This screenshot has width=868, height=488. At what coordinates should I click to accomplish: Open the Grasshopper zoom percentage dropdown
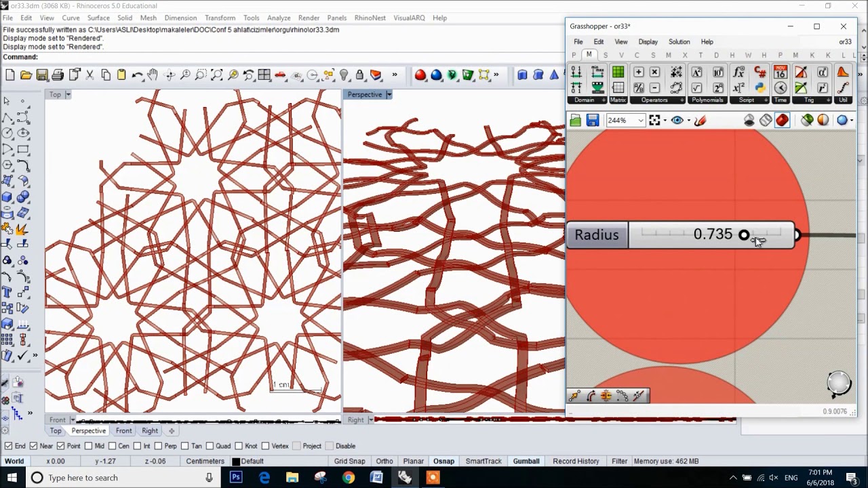(640, 121)
